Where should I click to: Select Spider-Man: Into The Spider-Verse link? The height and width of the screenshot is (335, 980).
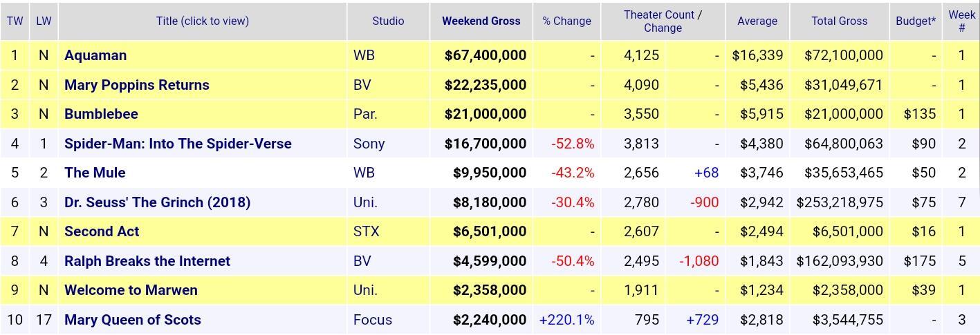click(x=178, y=144)
